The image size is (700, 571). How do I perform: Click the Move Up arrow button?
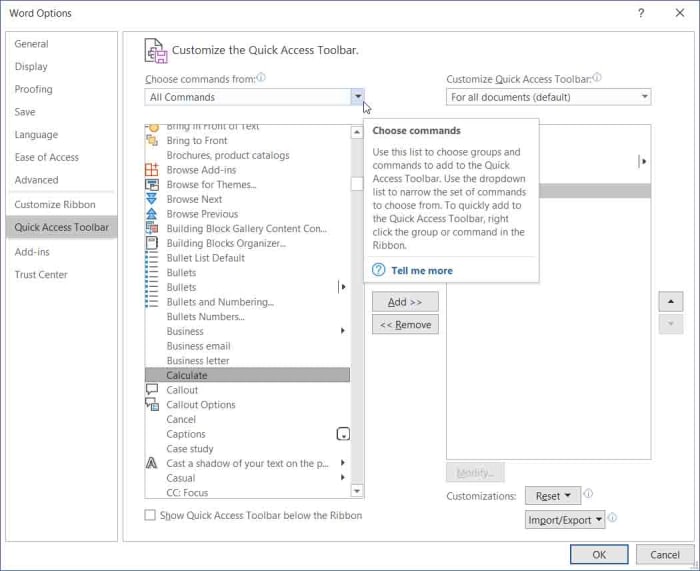[670, 302]
